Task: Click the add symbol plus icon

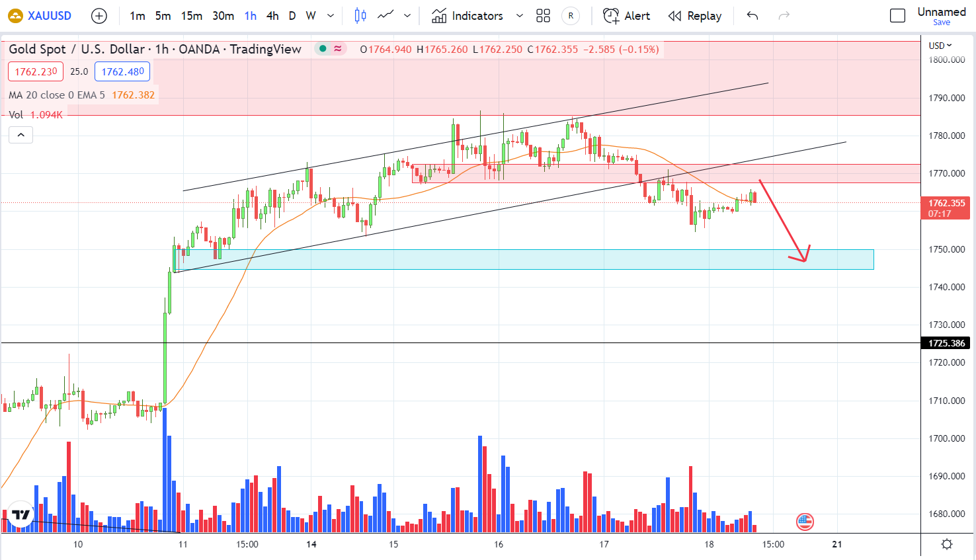Action: click(99, 16)
